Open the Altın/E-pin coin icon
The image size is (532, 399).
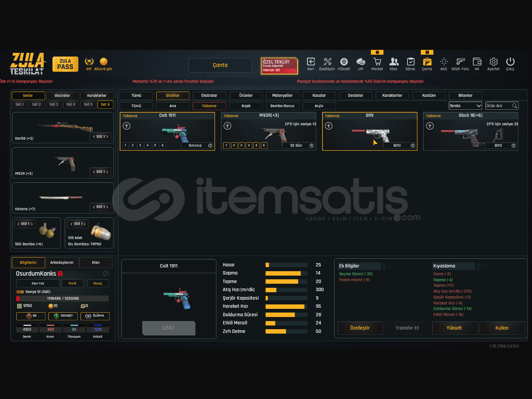pos(103,62)
